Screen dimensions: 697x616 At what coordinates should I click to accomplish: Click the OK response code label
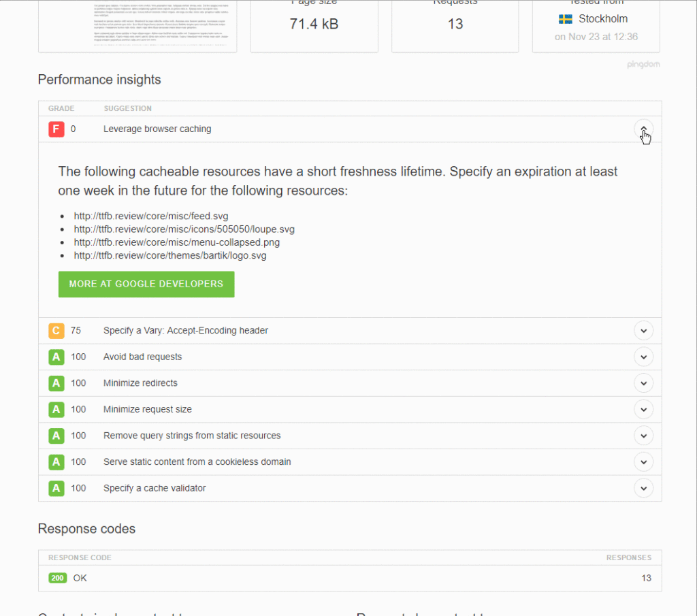pyautogui.click(x=80, y=578)
